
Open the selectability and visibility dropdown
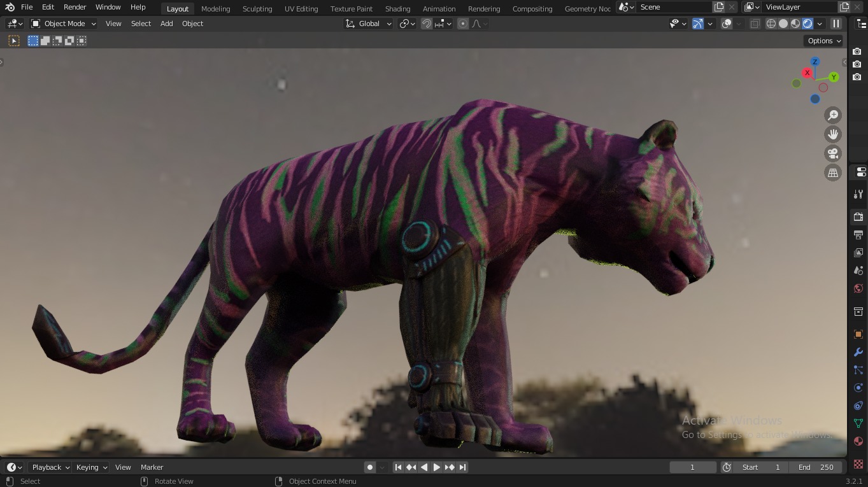coord(678,24)
